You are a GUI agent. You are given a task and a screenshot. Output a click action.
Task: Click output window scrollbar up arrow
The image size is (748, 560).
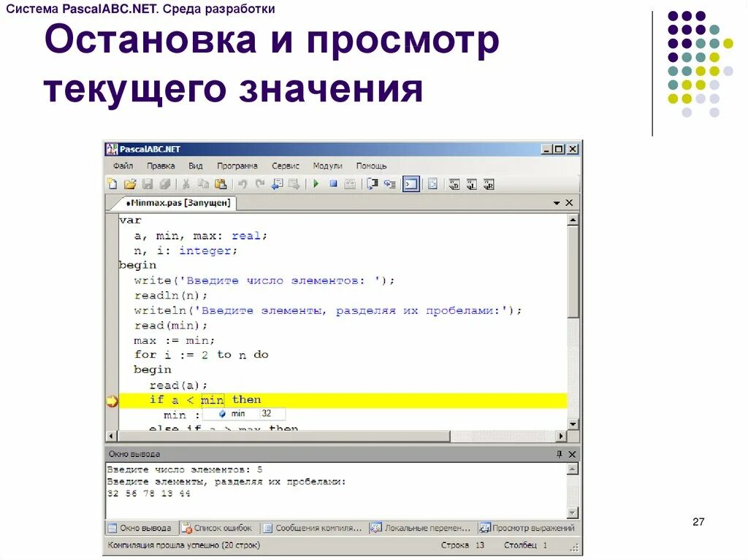(x=573, y=469)
